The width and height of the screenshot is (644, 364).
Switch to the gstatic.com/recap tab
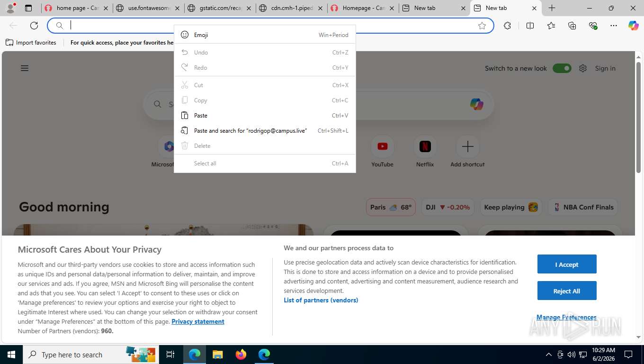(x=219, y=8)
